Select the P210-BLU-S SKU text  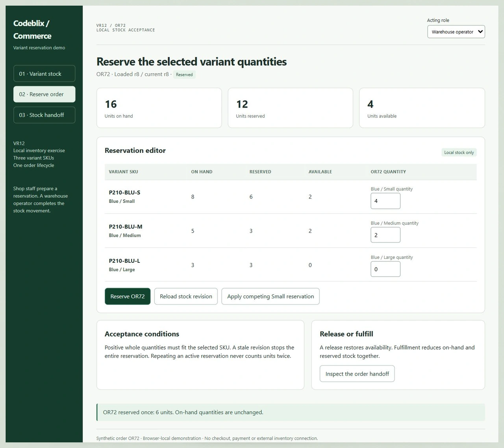tap(124, 193)
